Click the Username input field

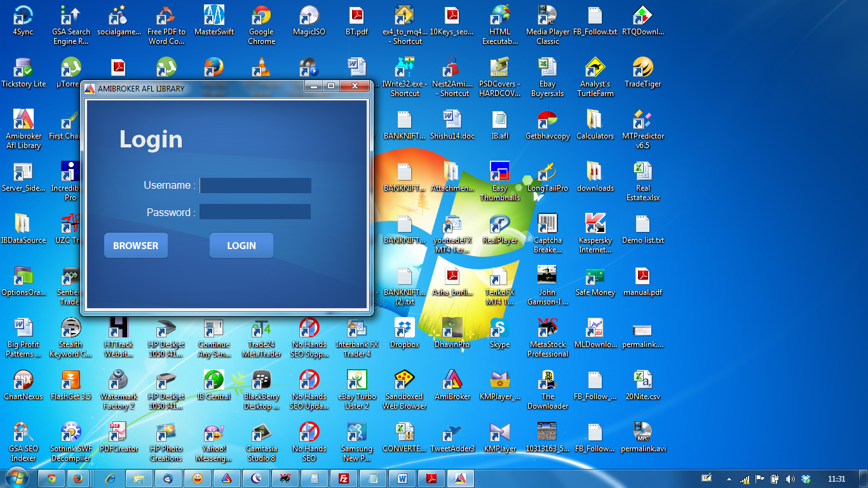[x=255, y=186]
